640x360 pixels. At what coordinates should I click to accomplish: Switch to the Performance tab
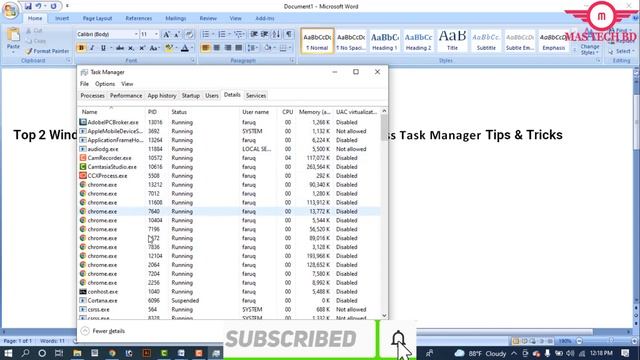pyautogui.click(x=126, y=96)
